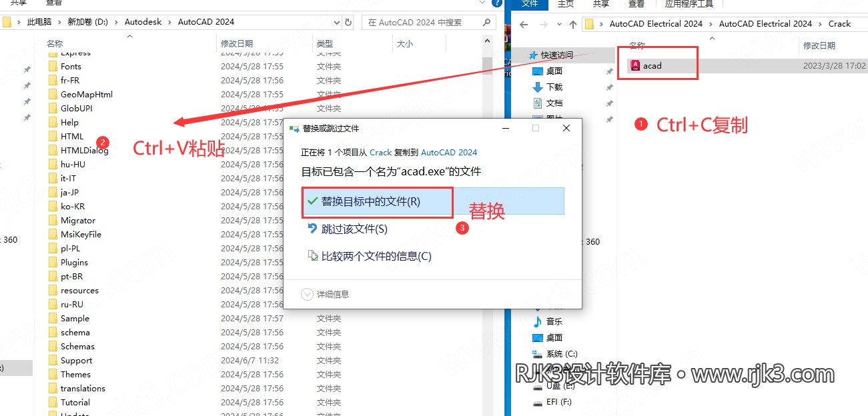Open 查看 tab in Crack window
Viewport: 868px width, 416px height.
636,3
